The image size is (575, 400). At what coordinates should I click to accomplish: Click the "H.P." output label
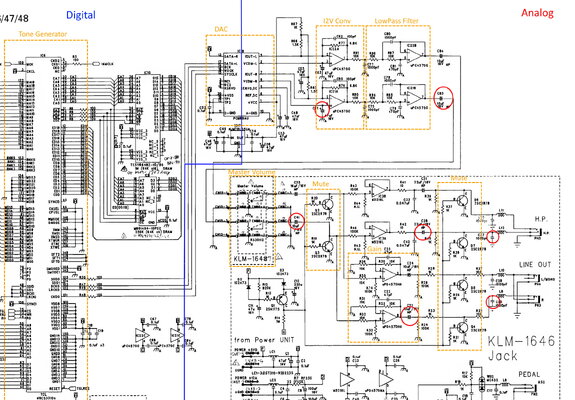(x=541, y=219)
